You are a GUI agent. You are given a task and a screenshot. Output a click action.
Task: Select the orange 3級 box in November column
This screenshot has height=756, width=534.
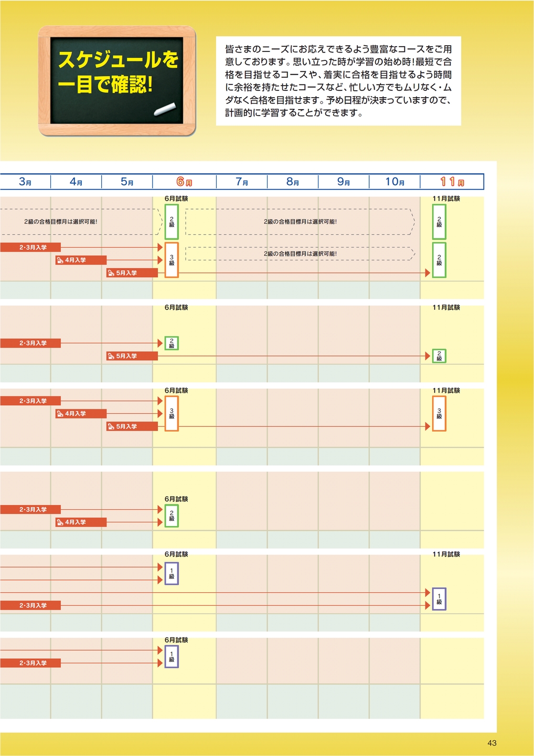pos(439,414)
